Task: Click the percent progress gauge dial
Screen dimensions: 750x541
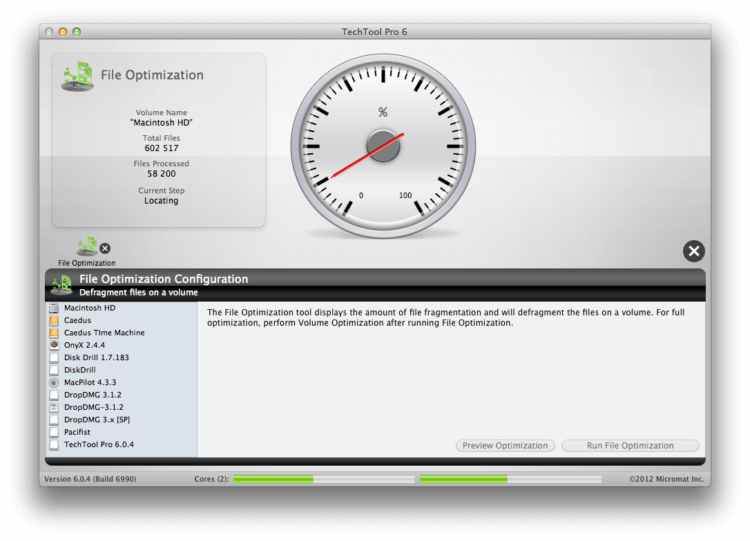Action: click(x=383, y=146)
